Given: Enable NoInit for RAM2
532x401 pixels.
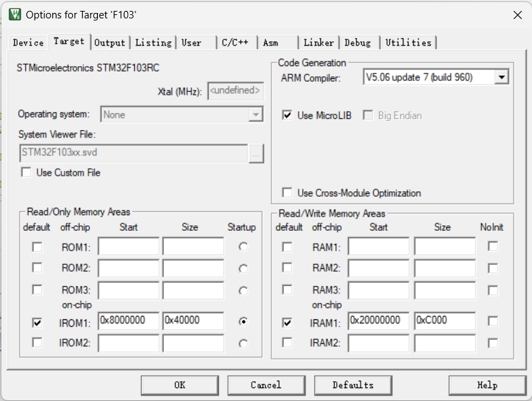Looking at the screenshot, I should 493,268.
